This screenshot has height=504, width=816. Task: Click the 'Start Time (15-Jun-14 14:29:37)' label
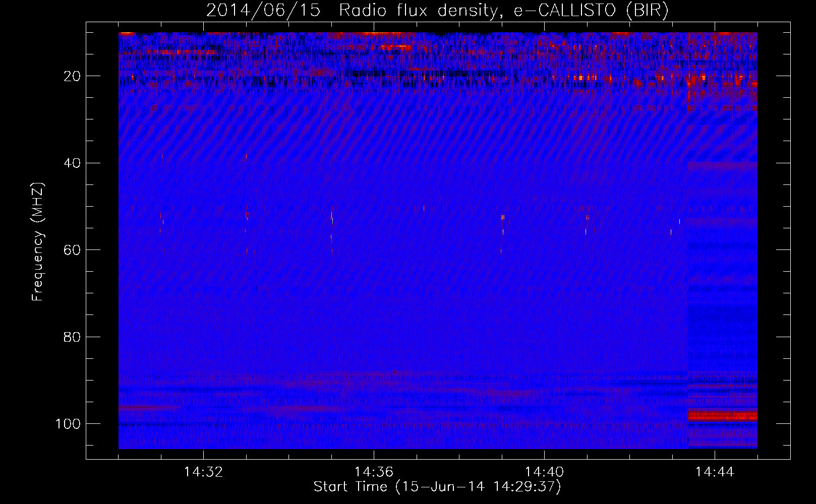(x=437, y=487)
